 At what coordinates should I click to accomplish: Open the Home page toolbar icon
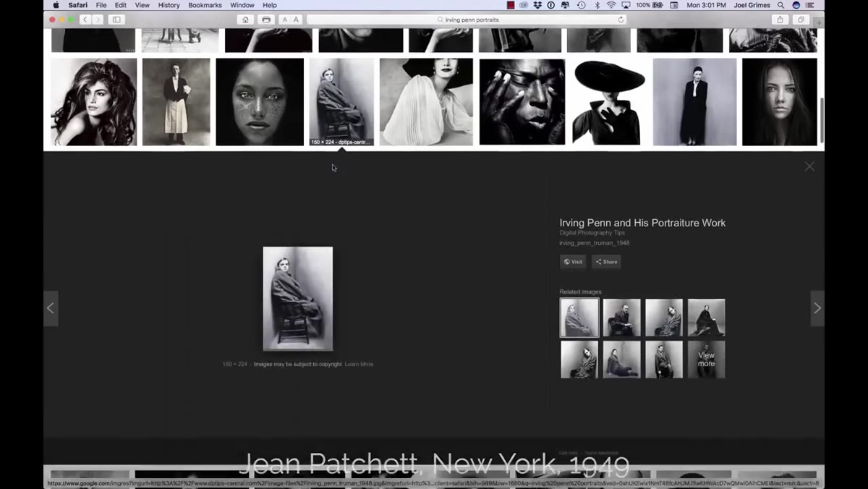point(246,20)
